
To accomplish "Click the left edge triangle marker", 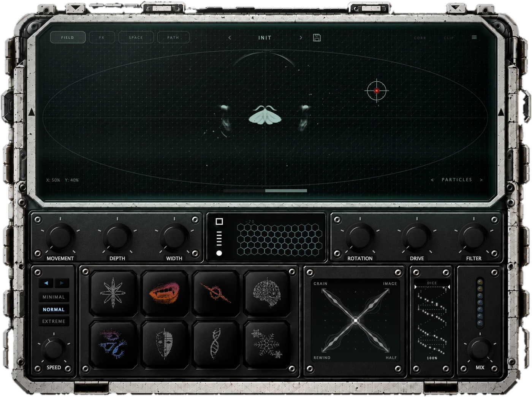I will 32,112.
